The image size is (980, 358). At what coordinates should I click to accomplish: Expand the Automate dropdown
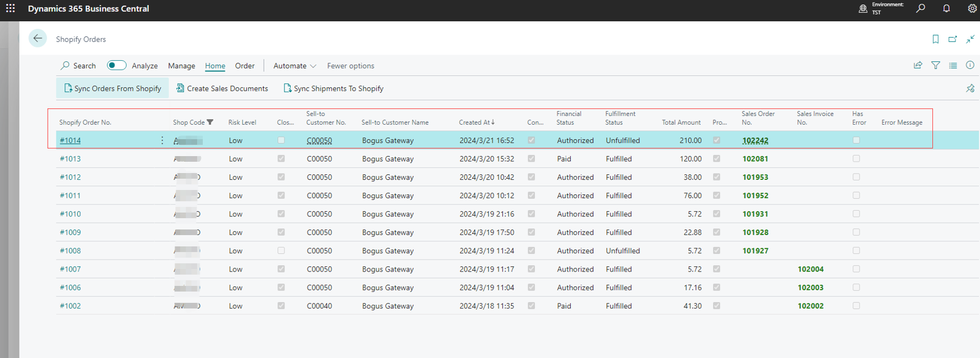pos(295,66)
